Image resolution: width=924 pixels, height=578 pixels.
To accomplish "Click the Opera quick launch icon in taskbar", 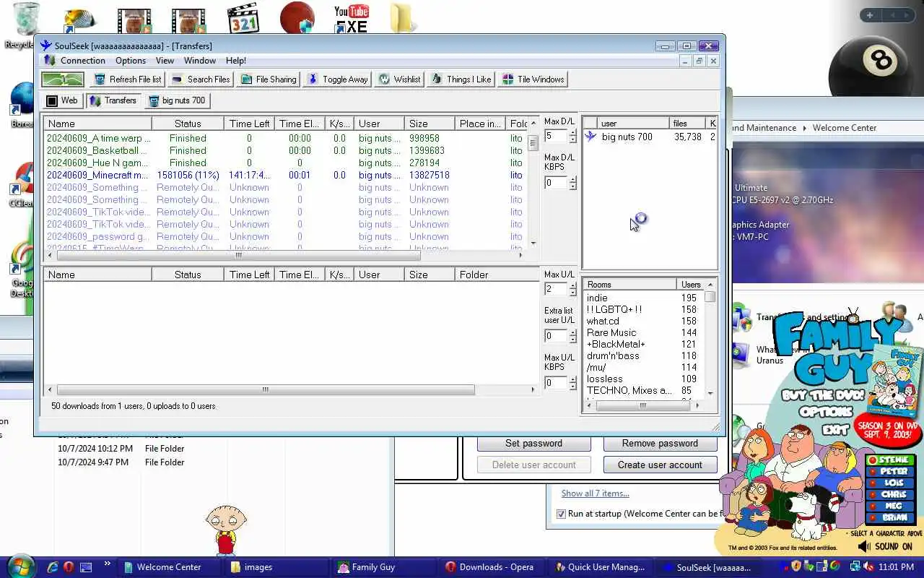I will tap(69, 567).
